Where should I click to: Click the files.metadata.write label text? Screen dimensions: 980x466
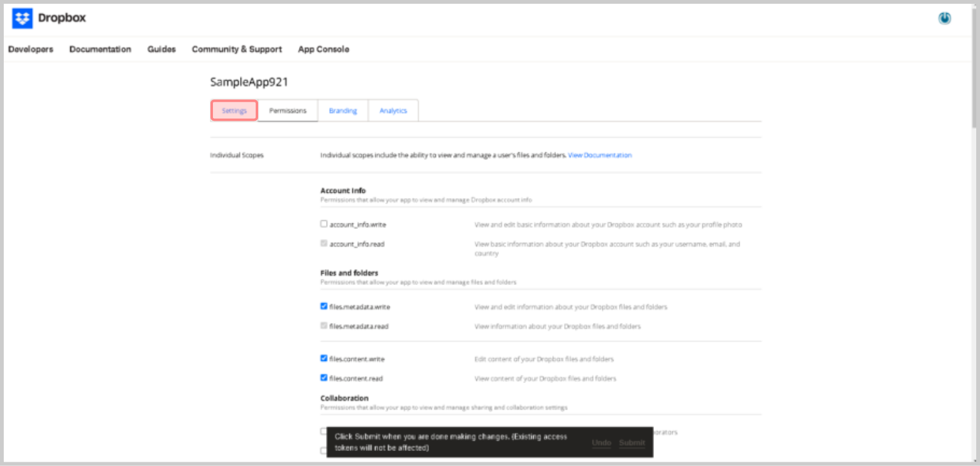tap(360, 308)
